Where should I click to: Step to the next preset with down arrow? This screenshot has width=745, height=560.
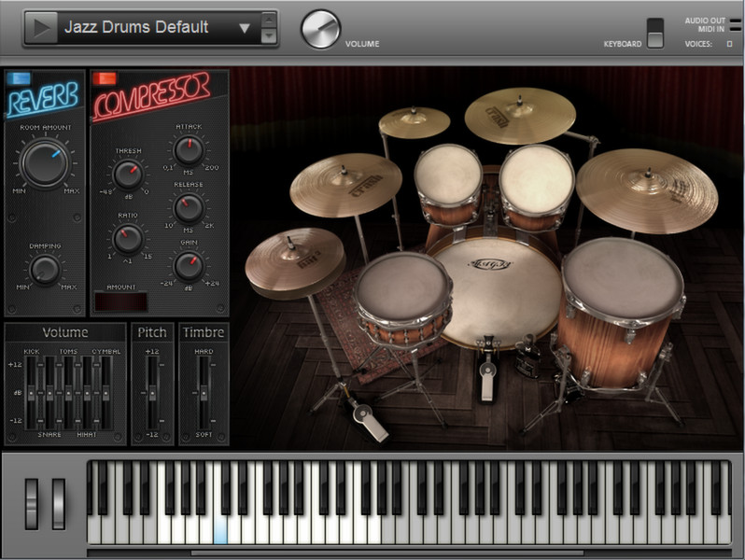[269, 35]
